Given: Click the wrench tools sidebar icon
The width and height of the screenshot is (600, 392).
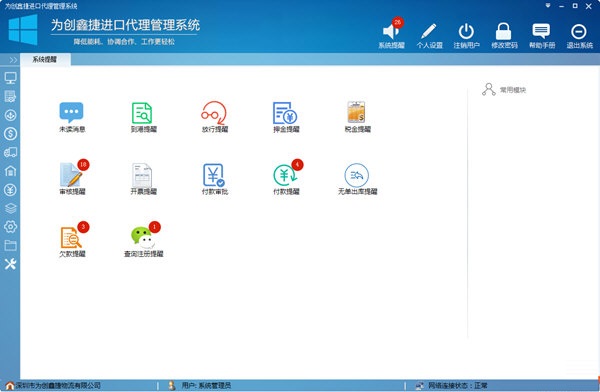Looking at the screenshot, I should [x=10, y=264].
